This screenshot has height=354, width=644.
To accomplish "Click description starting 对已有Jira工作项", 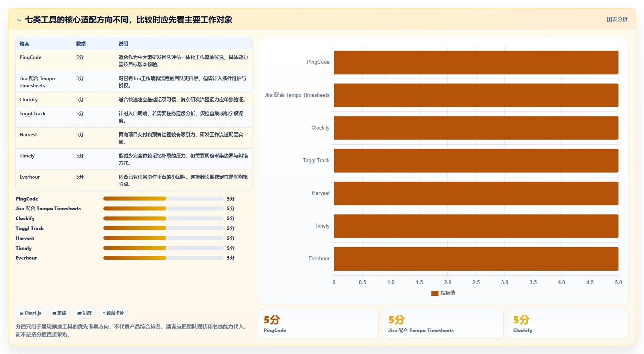I will point(182,82).
